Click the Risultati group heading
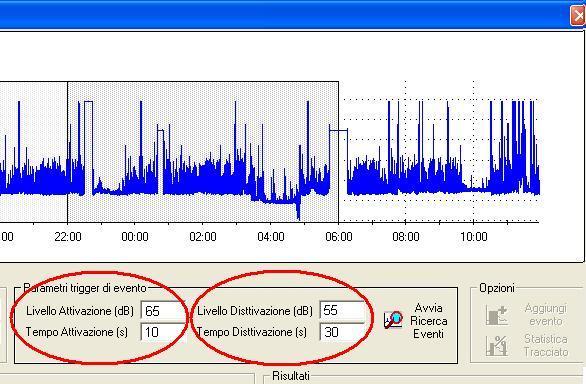 (291, 376)
